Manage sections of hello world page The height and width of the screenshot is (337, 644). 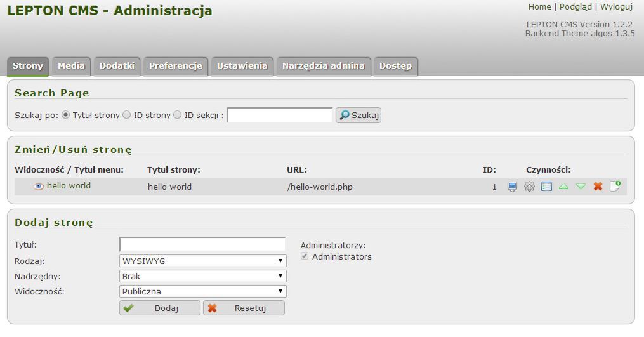[x=546, y=187]
